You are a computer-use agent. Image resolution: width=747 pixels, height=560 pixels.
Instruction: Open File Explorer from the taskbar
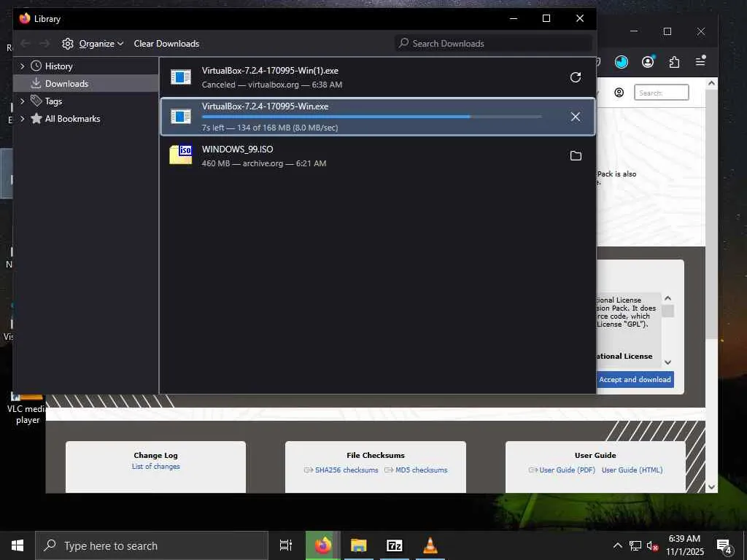(x=359, y=545)
